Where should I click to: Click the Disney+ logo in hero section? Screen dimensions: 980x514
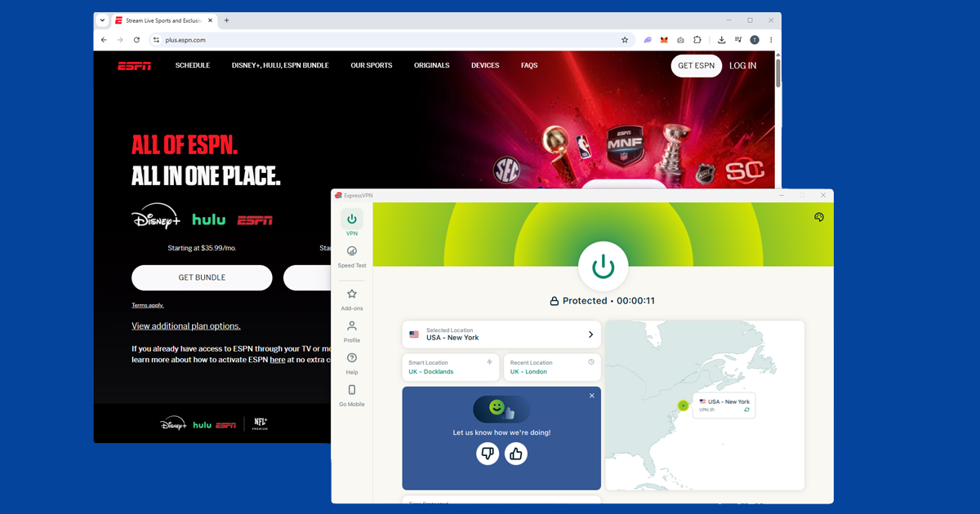(156, 218)
